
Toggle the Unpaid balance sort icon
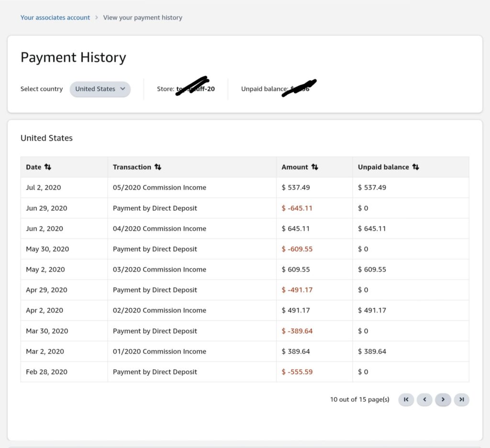pyautogui.click(x=415, y=167)
